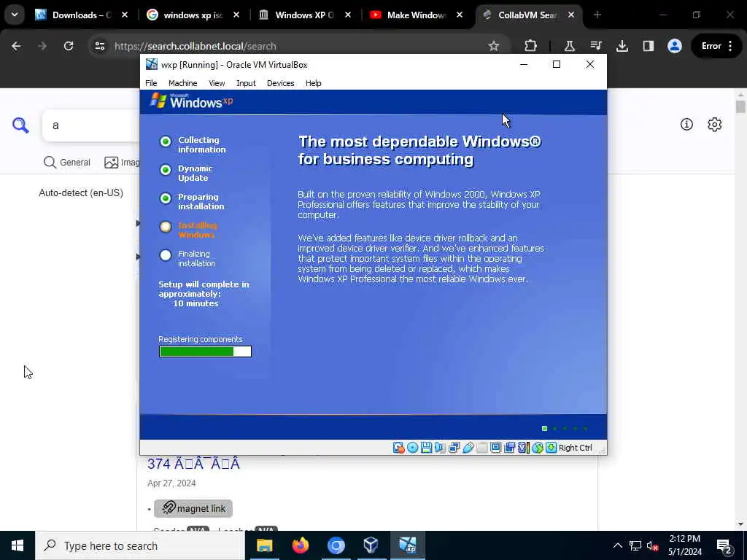Click the muted volume tray icon
The image size is (747, 560).
coord(653,546)
